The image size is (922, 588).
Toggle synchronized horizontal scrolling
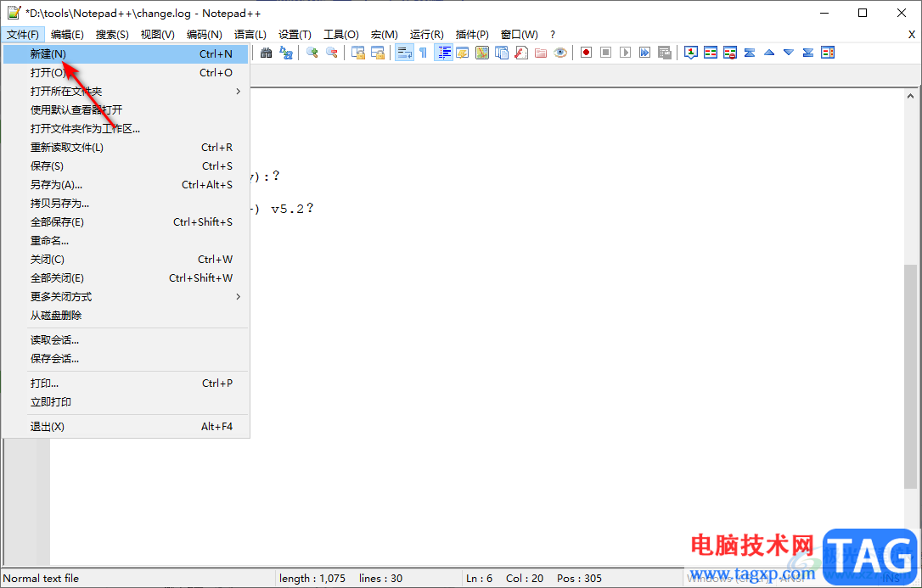378,53
